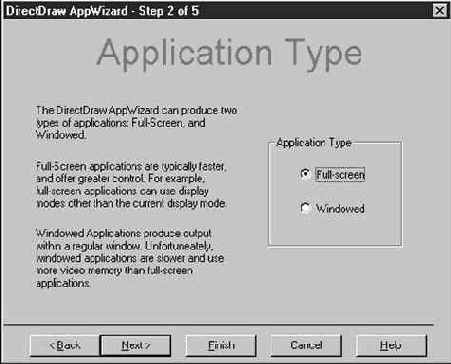Click the paragraph describing Full-Screen applications
This screenshot has width=451, height=364.
131,184
